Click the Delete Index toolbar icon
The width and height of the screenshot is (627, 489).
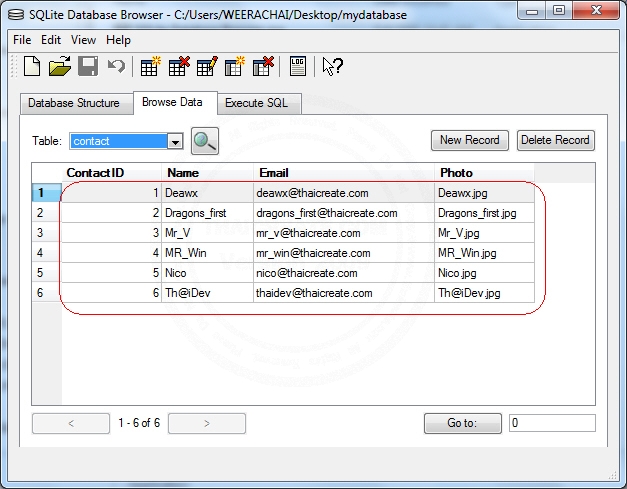263,66
